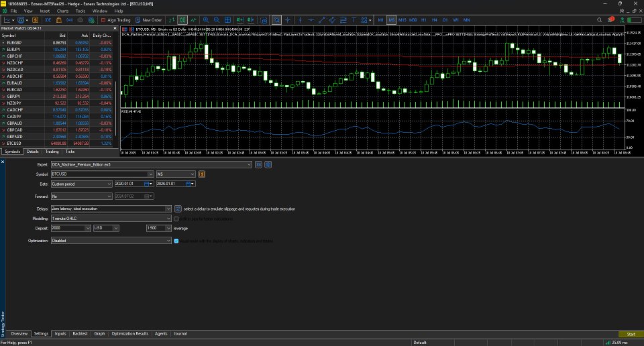Draw a vertical line on chart
This screenshot has height=346, width=644.
click(301, 19)
